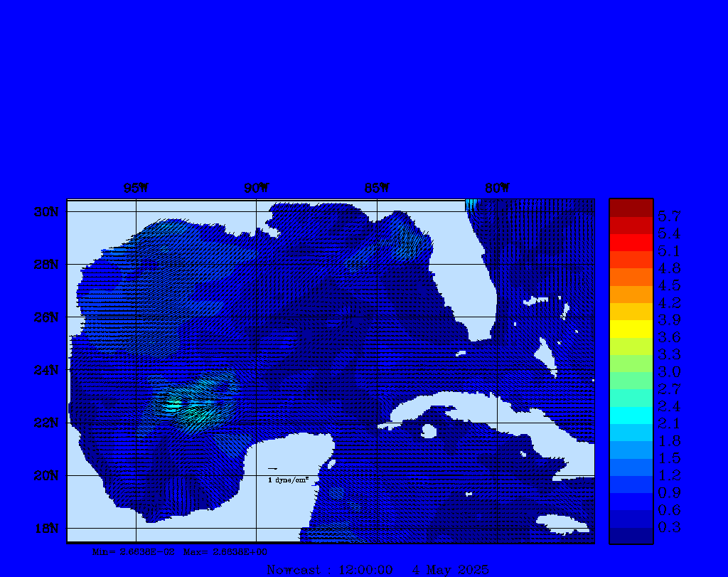Click the 85W longitude label
Screen dimensions: 728x577
click(x=377, y=188)
